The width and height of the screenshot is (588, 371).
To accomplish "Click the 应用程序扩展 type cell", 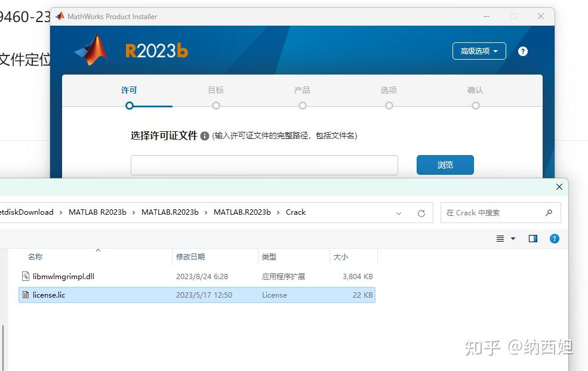I will [x=284, y=277].
